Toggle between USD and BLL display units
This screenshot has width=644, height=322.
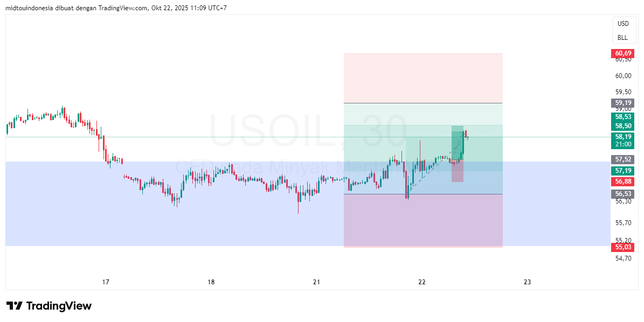[x=624, y=31]
